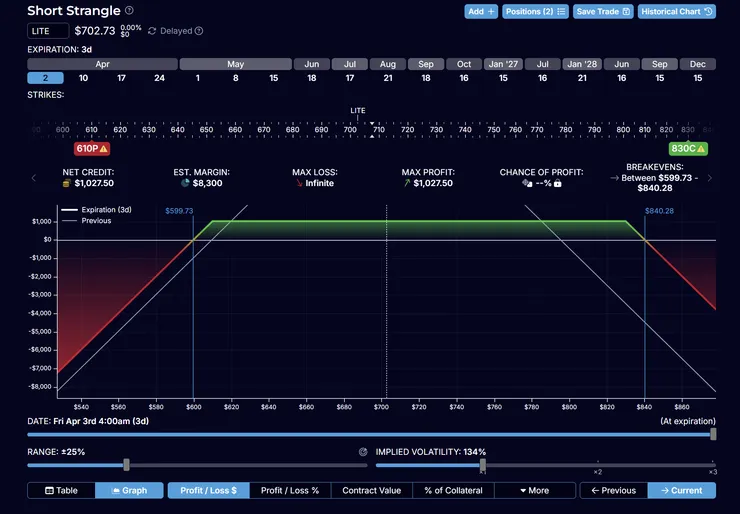Click the refresh icon next to Delayed
The width and height of the screenshot is (740, 514).
(x=151, y=31)
